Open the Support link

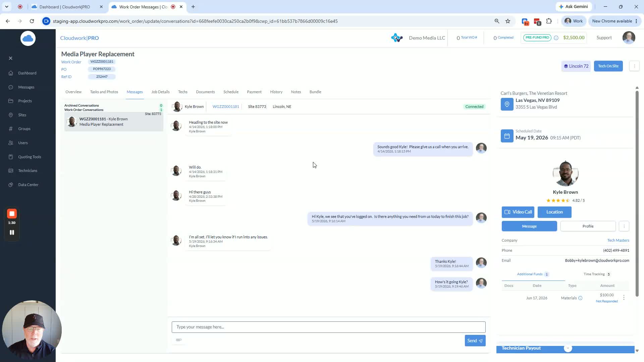(604, 38)
